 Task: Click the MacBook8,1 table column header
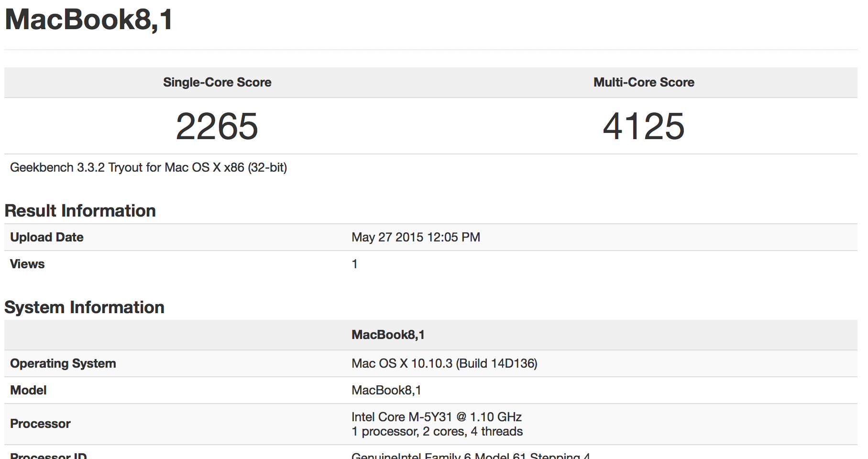point(388,335)
